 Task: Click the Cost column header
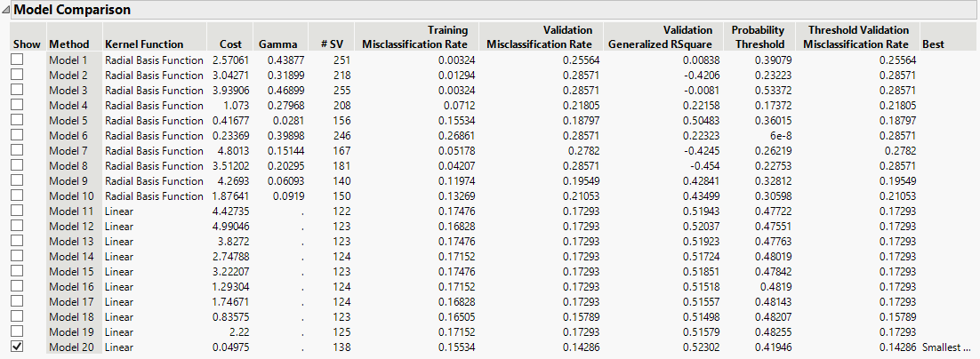tap(229, 44)
